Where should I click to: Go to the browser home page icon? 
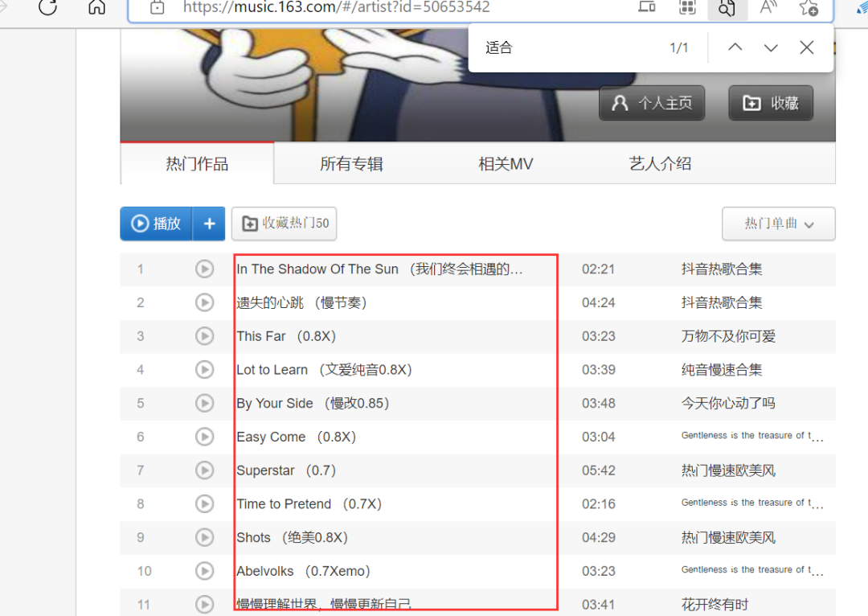97,7
